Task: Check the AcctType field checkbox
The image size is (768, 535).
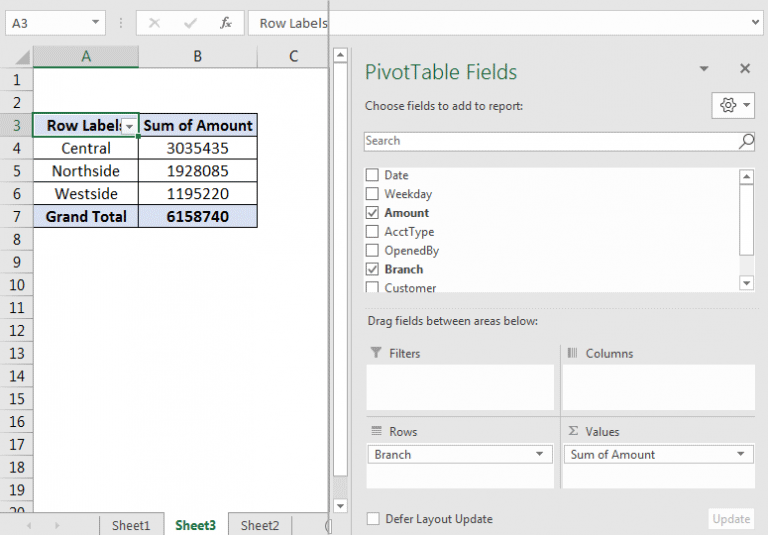Action: point(372,231)
